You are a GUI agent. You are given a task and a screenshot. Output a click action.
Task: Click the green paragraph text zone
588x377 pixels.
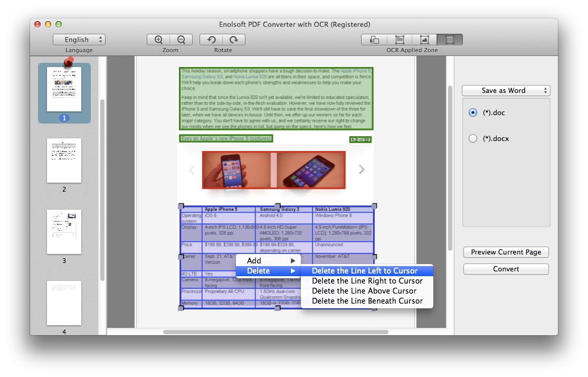click(277, 99)
